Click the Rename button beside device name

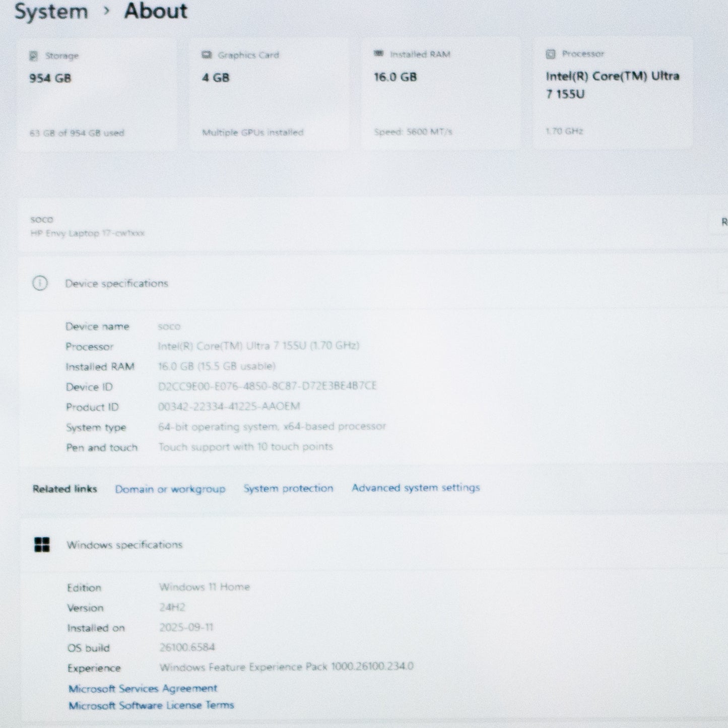tap(721, 222)
